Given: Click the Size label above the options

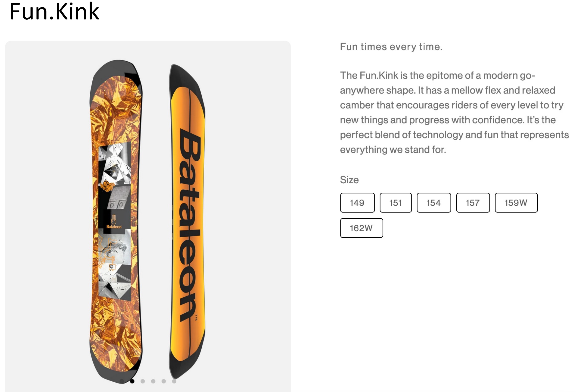Looking at the screenshot, I should click(349, 180).
